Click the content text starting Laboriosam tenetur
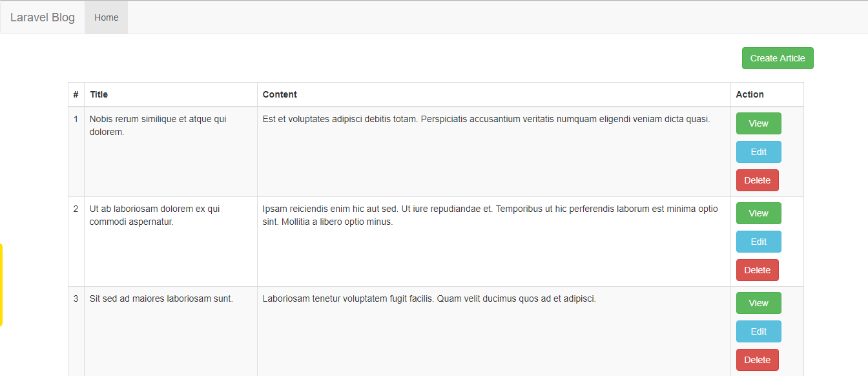The width and height of the screenshot is (868, 376). [x=429, y=298]
